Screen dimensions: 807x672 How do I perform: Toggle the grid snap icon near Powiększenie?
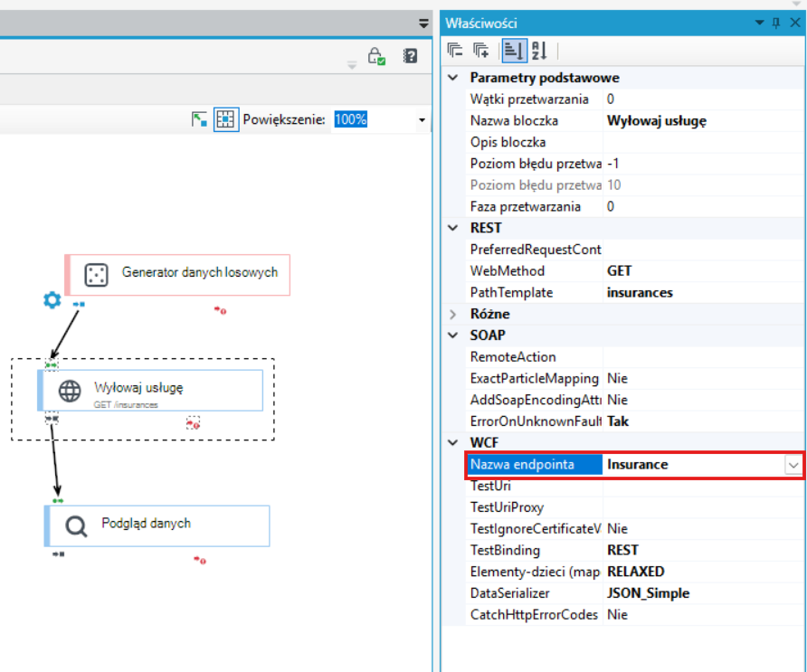pyautogui.click(x=226, y=119)
